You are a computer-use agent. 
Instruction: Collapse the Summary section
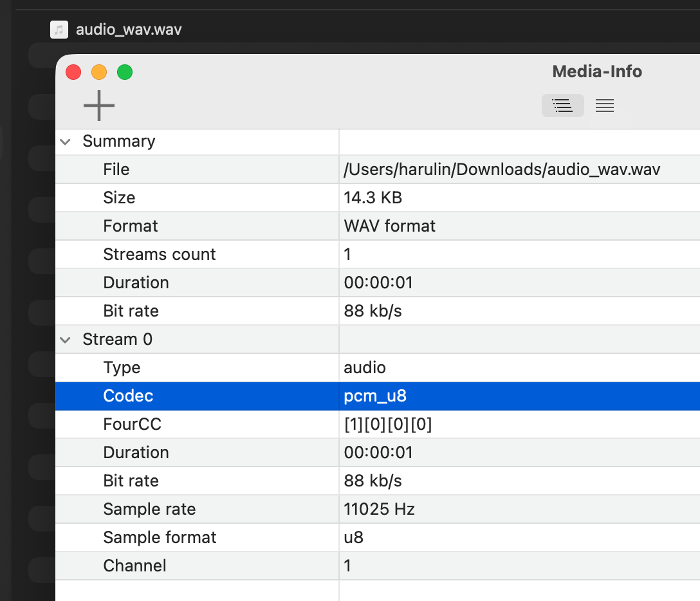[x=66, y=142]
